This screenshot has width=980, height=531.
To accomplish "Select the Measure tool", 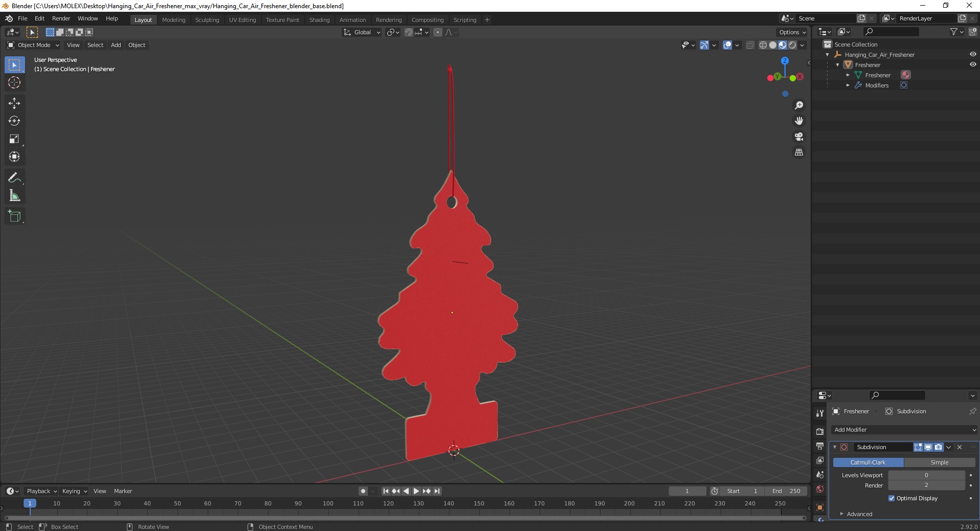I will [x=14, y=195].
